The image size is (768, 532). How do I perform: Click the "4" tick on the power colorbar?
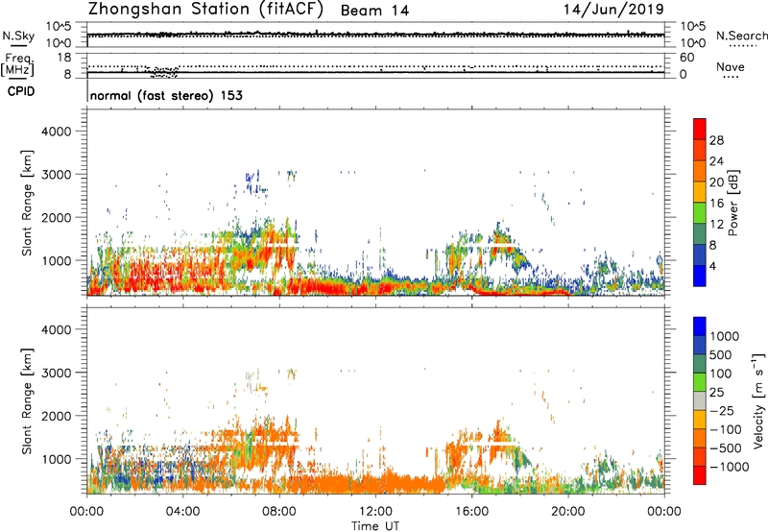click(713, 266)
